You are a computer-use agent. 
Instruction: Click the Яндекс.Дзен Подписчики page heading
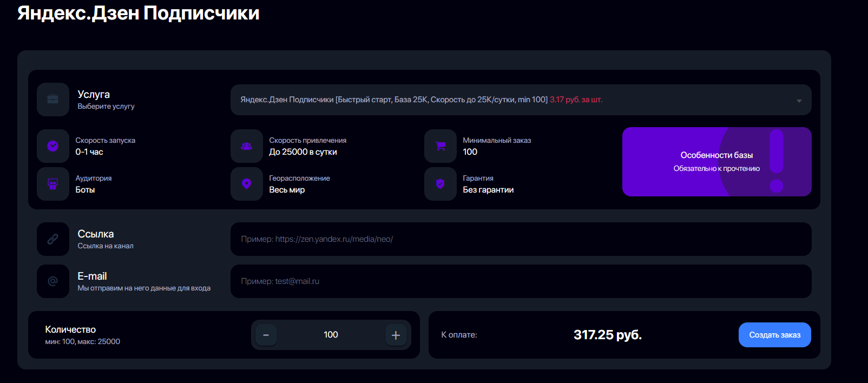pos(139,13)
